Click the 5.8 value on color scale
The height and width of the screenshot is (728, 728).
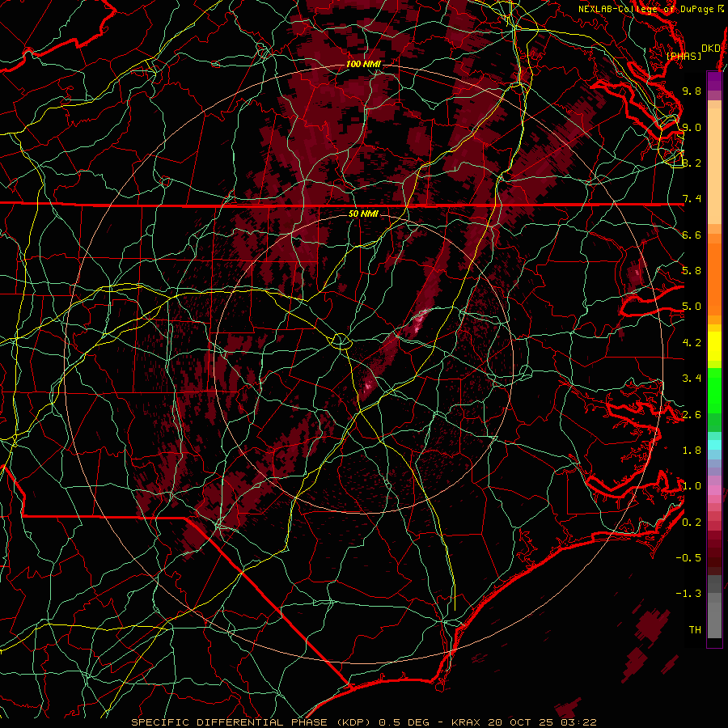tap(692, 271)
